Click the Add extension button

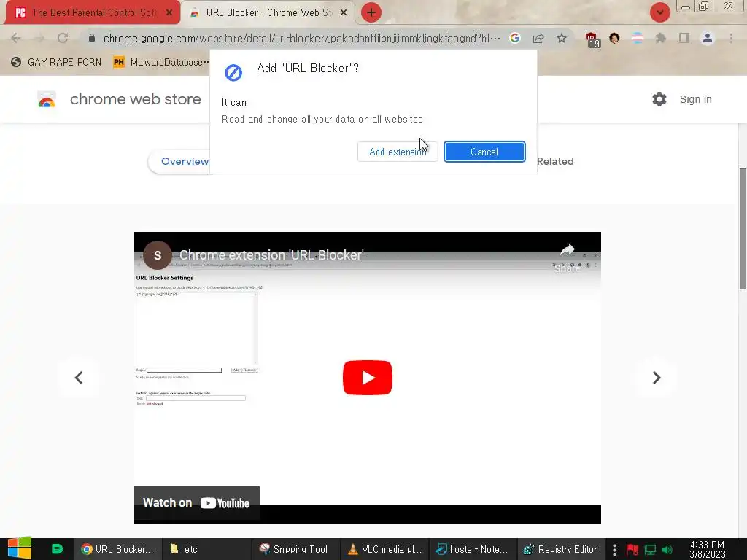(x=398, y=152)
